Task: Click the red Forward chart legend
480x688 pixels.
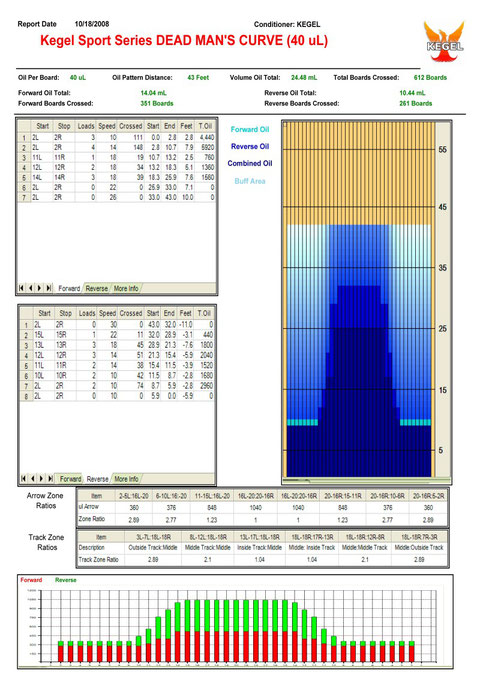Action: pyautogui.click(x=31, y=580)
